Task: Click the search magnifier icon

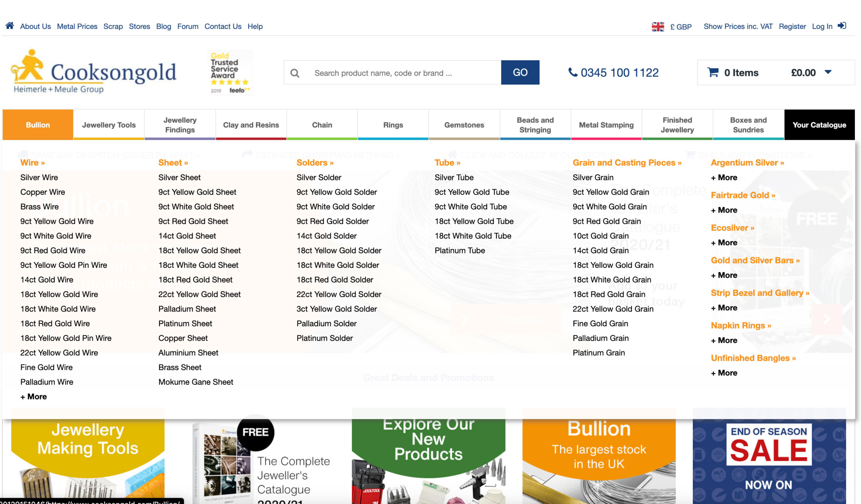Action: click(x=295, y=73)
